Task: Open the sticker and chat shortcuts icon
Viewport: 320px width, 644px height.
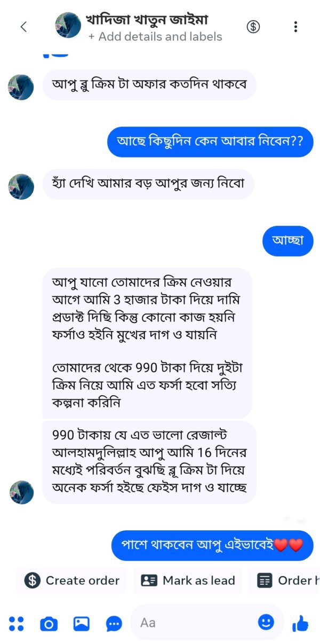Action: click(x=114, y=623)
